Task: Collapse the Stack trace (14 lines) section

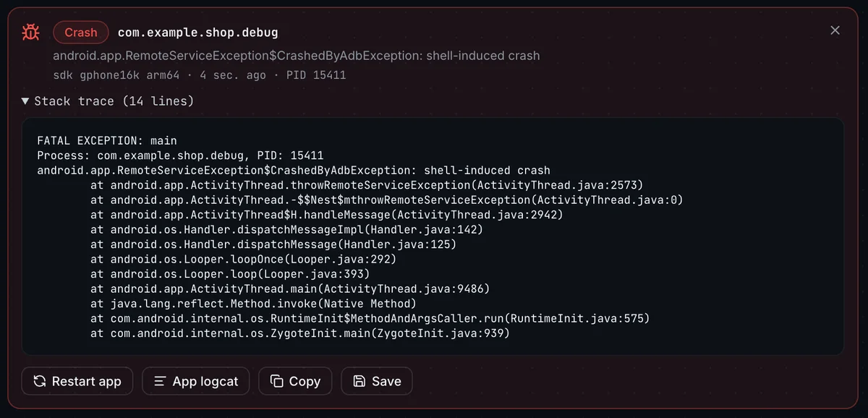Action: pos(107,101)
